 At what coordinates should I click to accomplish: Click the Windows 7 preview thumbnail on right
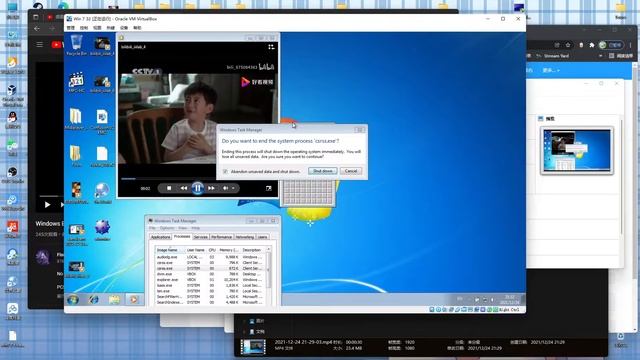point(576,151)
